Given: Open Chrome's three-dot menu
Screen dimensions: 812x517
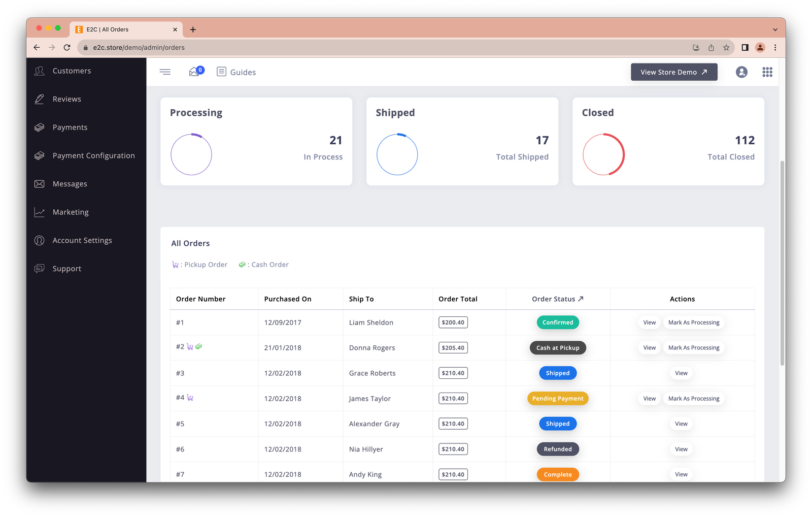Looking at the screenshot, I should point(775,48).
